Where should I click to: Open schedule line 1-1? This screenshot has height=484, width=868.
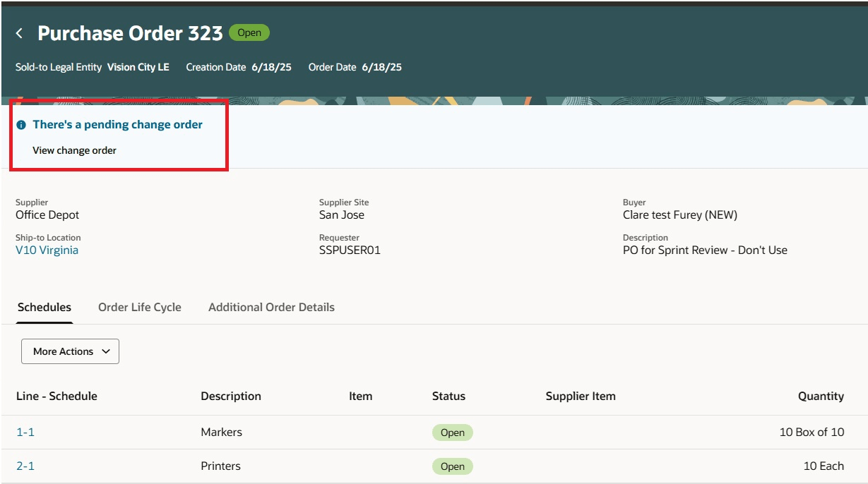tap(25, 432)
